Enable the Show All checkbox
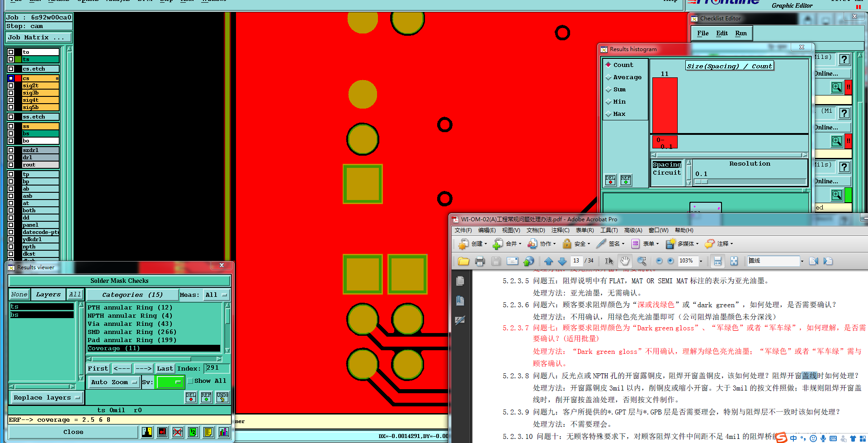Viewport: 868px width, 443px height. point(190,381)
